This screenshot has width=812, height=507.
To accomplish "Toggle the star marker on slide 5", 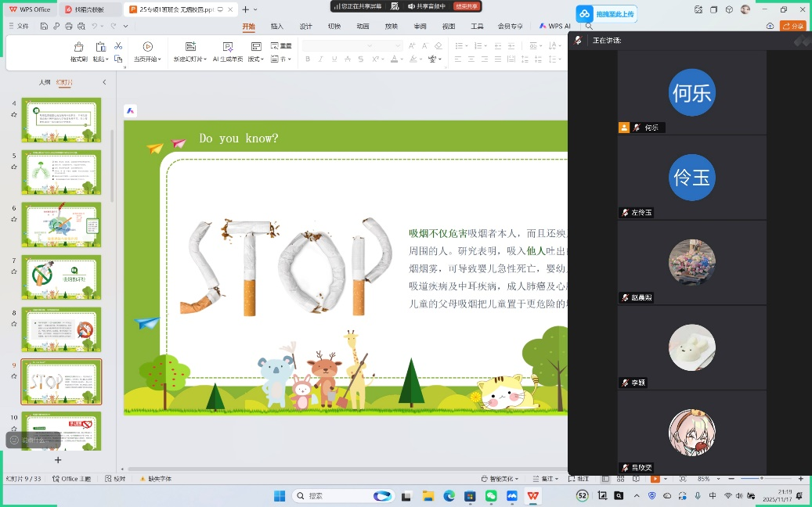I will pyautogui.click(x=14, y=166).
